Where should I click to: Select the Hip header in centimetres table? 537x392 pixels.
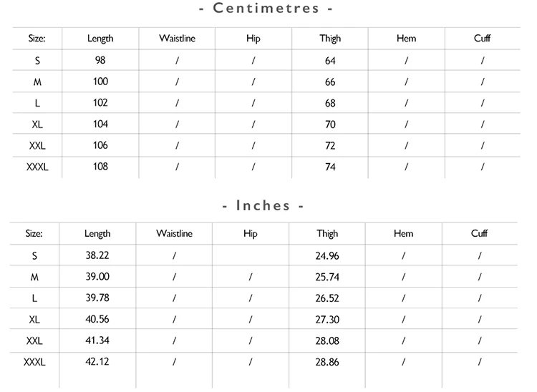(x=253, y=39)
